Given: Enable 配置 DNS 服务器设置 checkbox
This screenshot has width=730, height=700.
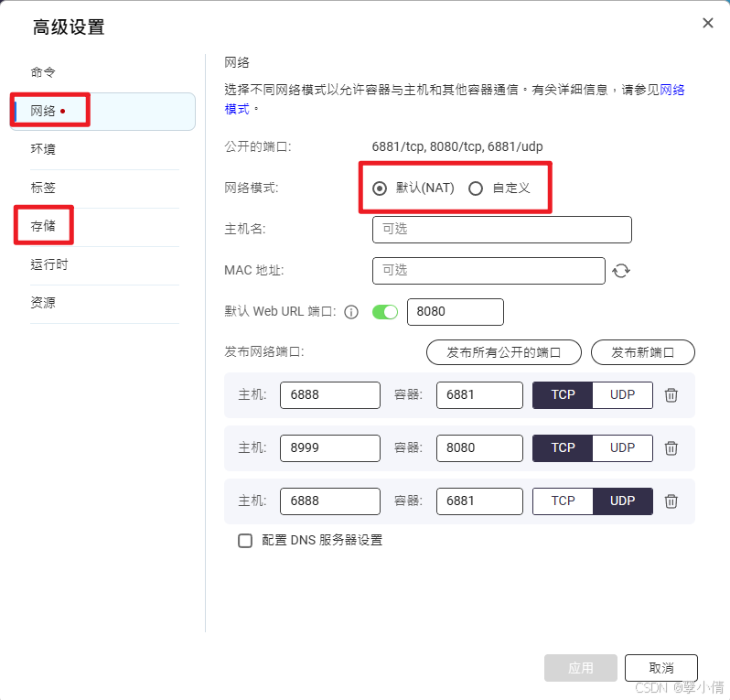Looking at the screenshot, I should [x=245, y=540].
